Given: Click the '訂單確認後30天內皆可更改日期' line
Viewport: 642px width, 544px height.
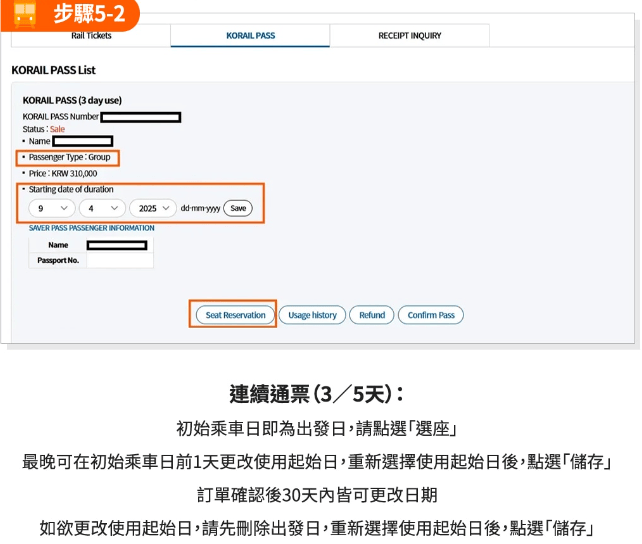Looking at the screenshot, I should tap(317, 495).
